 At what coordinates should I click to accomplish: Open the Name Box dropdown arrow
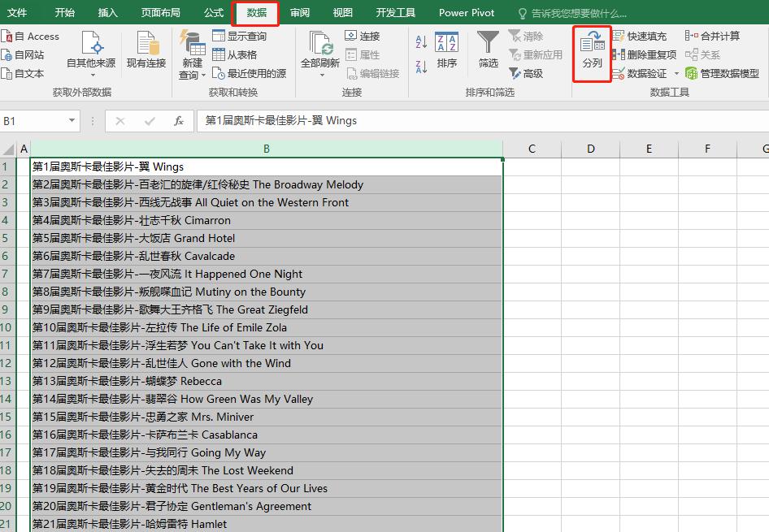click(x=72, y=119)
